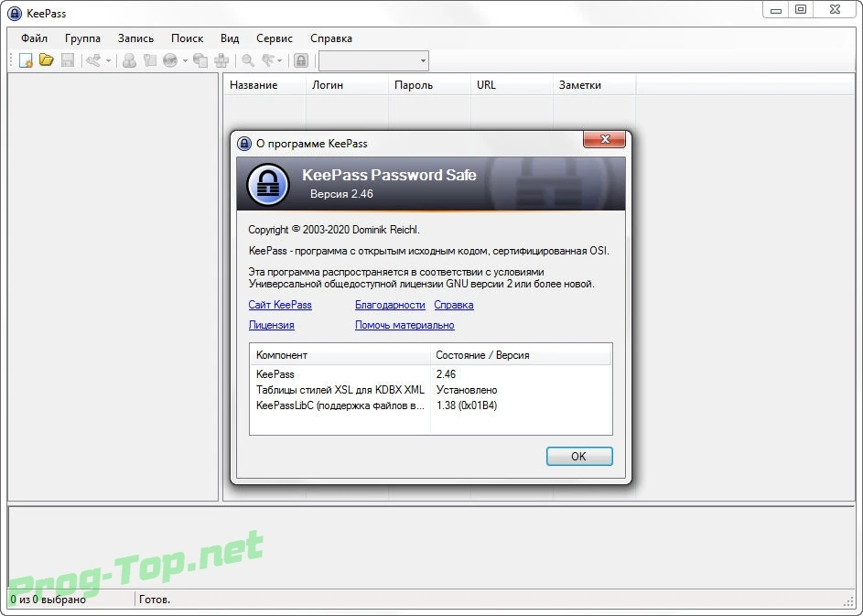Click the Компонент column header
Screen dimensions: 863x616
[340, 355]
